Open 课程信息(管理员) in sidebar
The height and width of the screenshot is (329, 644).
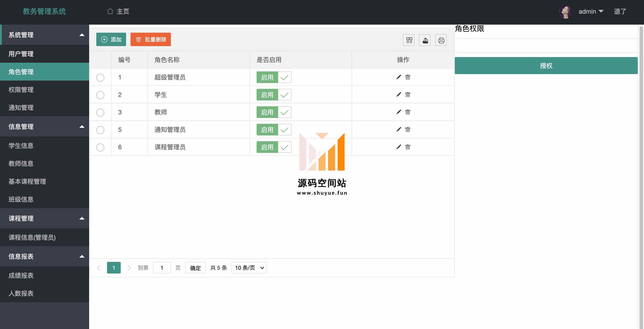pyautogui.click(x=45, y=237)
